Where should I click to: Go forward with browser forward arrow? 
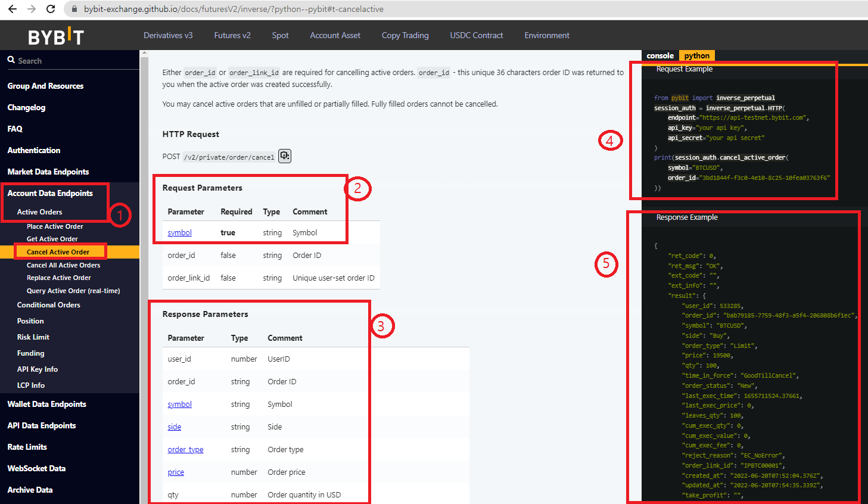[32, 9]
